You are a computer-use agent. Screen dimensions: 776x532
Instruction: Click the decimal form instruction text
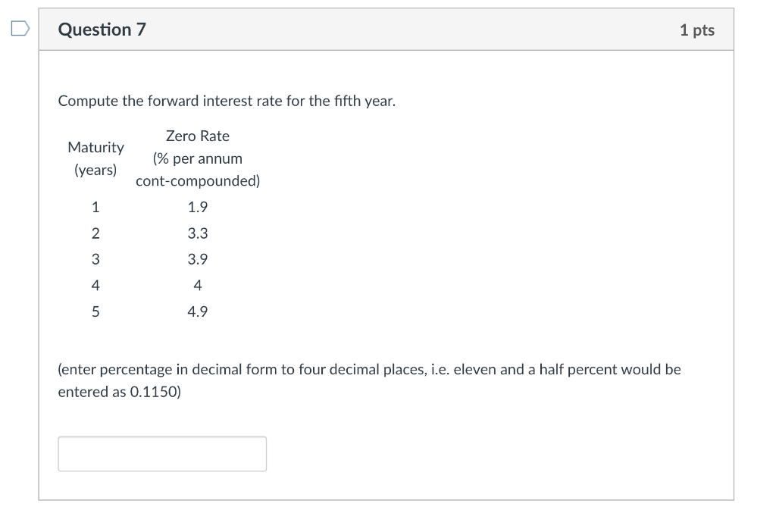[x=369, y=369]
